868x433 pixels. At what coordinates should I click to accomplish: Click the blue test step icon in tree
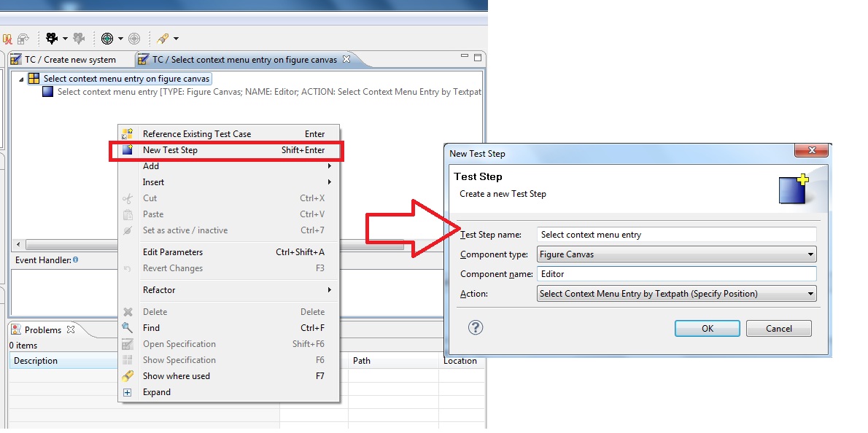48,92
